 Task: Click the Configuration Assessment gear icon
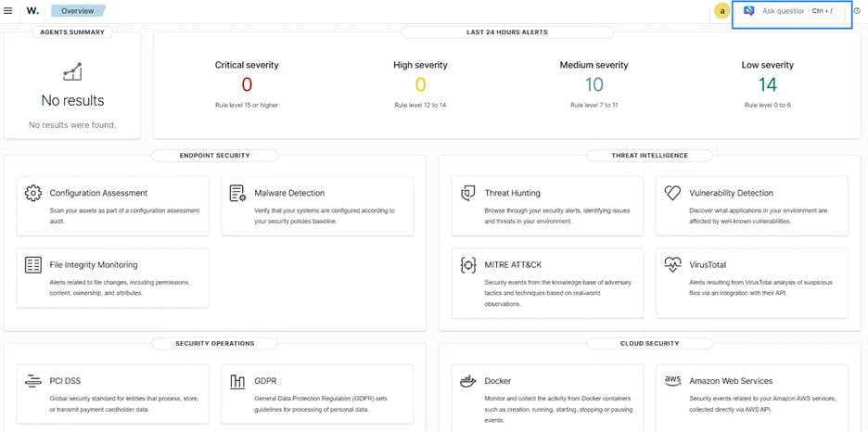tap(33, 193)
